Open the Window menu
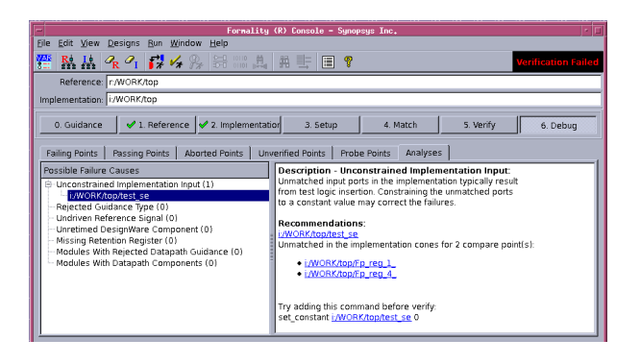 tap(186, 43)
